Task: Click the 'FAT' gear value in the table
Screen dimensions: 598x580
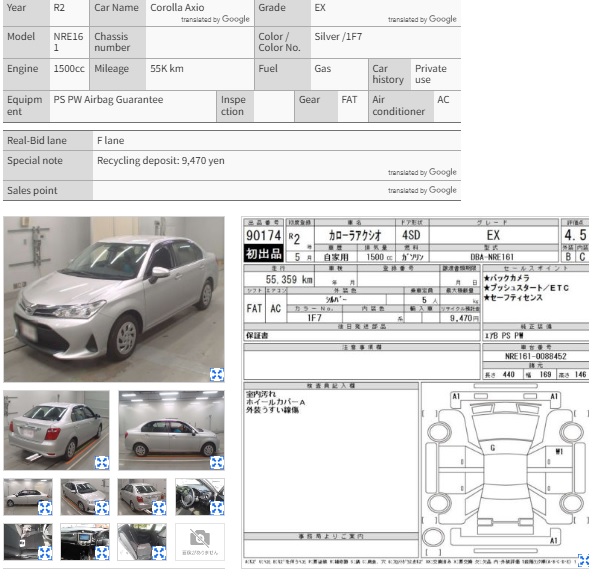Action: click(x=349, y=100)
